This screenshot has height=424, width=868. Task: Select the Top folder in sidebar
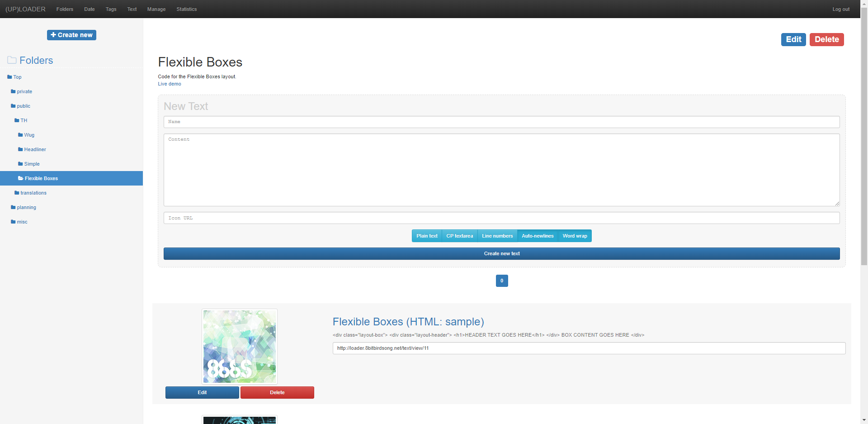click(17, 77)
